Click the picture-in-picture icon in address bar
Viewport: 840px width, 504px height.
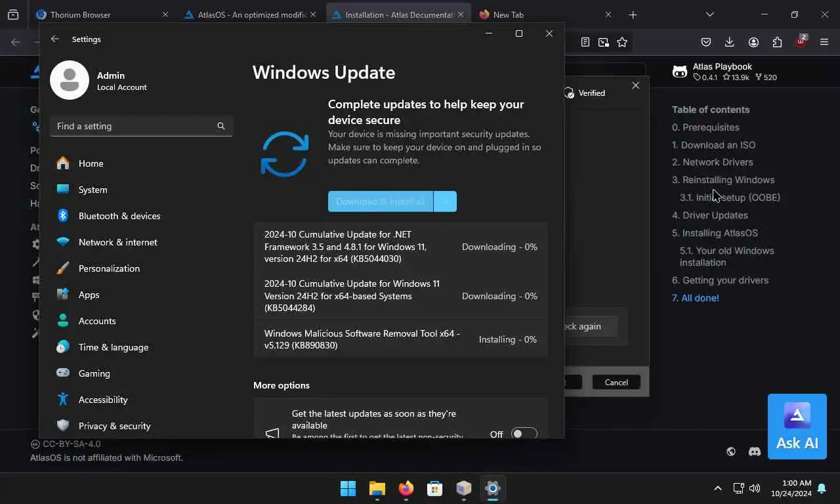603,42
